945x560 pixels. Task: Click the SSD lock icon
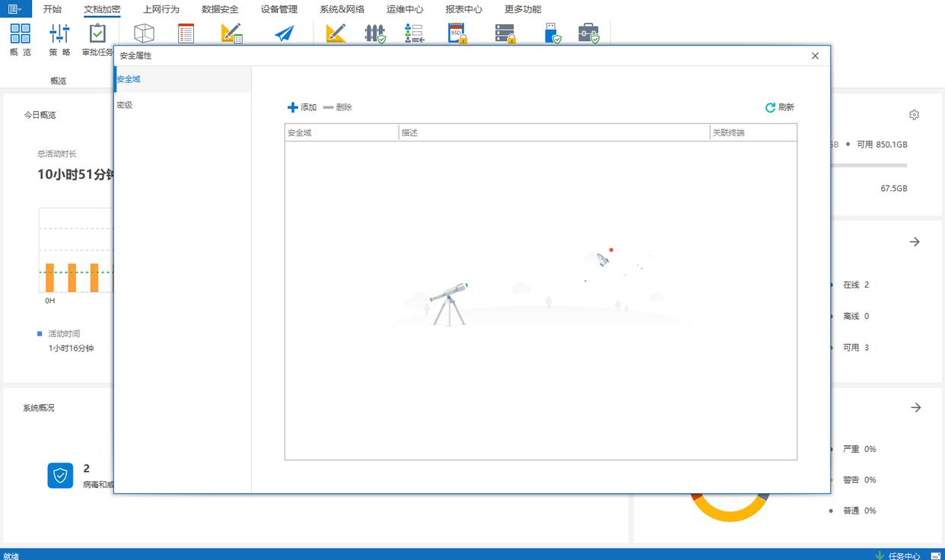pos(457,33)
